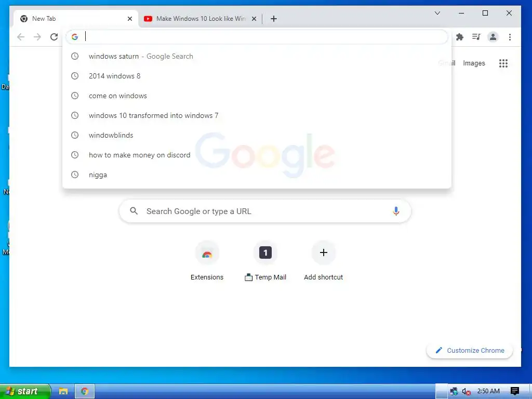The height and width of the screenshot is (399, 532).
Task: Close the YouTube tab
Action: 254,19
